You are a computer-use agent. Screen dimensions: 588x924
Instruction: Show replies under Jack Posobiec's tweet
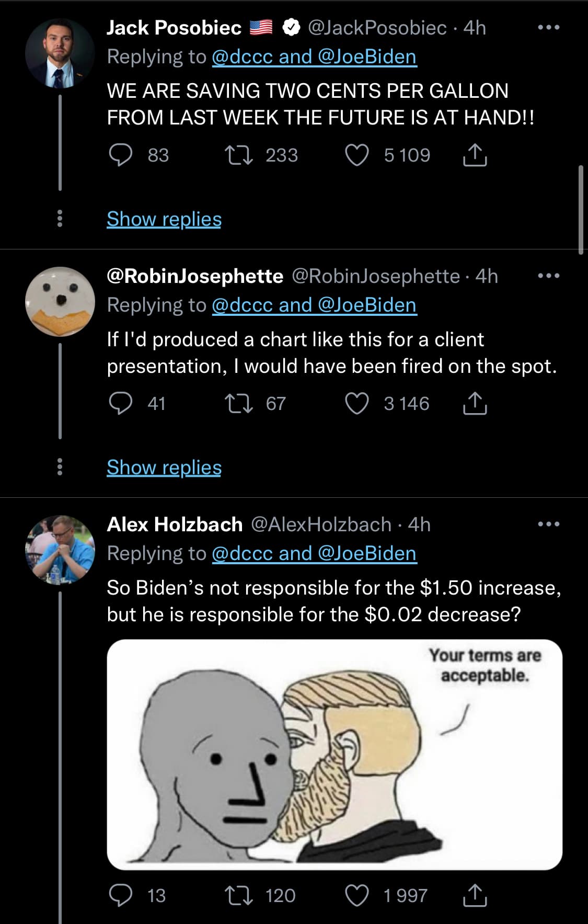pyautogui.click(x=164, y=219)
